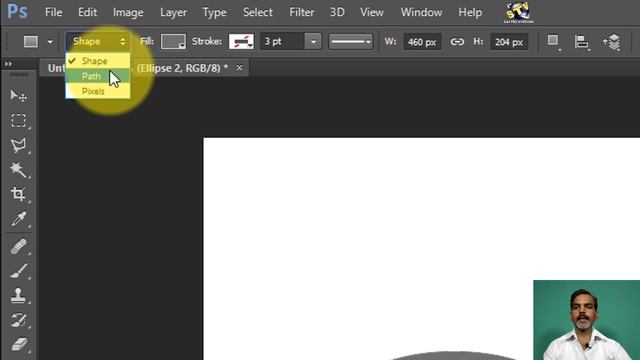Select the History Brush tool
Screen dimensions: 640x360
click(18, 320)
